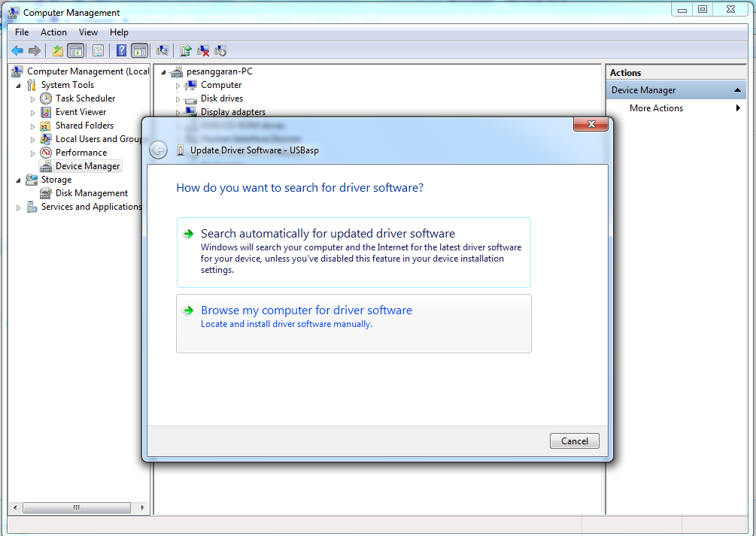This screenshot has width=756, height=536.
Task: Open the View menu
Action: (88, 32)
